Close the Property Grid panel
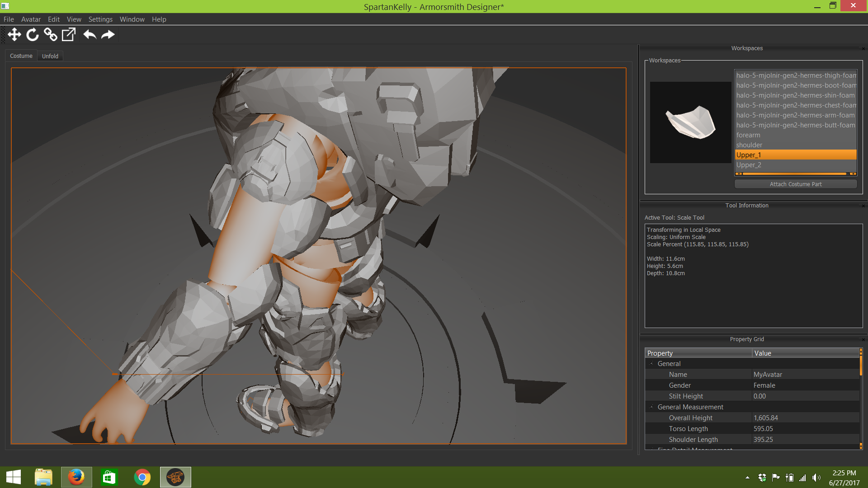This screenshot has width=868, height=488. (x=863, y=339)
